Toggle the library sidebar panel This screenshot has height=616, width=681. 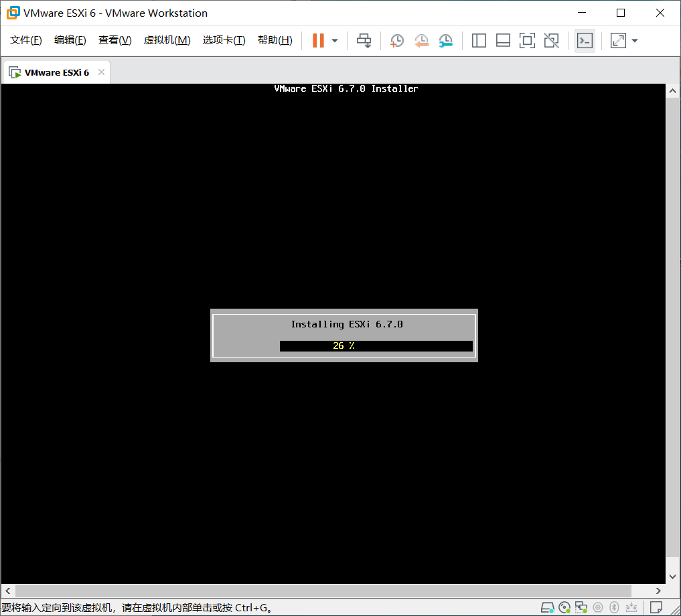[479, 40]
